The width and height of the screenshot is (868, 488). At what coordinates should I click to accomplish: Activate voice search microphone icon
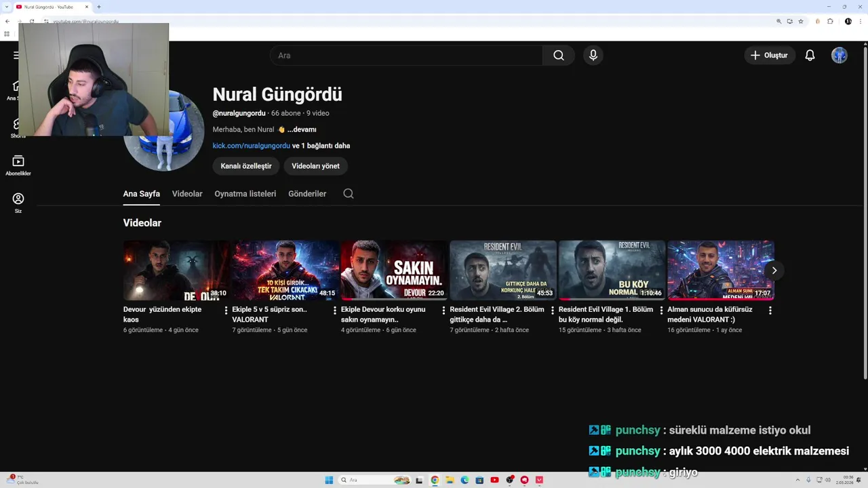pyautogui.click(x=593, y=56)
